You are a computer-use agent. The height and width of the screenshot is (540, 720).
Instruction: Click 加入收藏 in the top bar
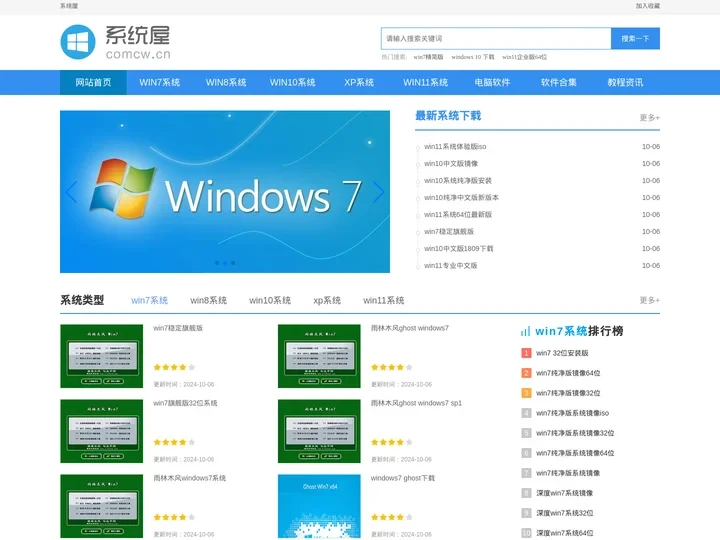pyautogui.click(x=647, y=6)
